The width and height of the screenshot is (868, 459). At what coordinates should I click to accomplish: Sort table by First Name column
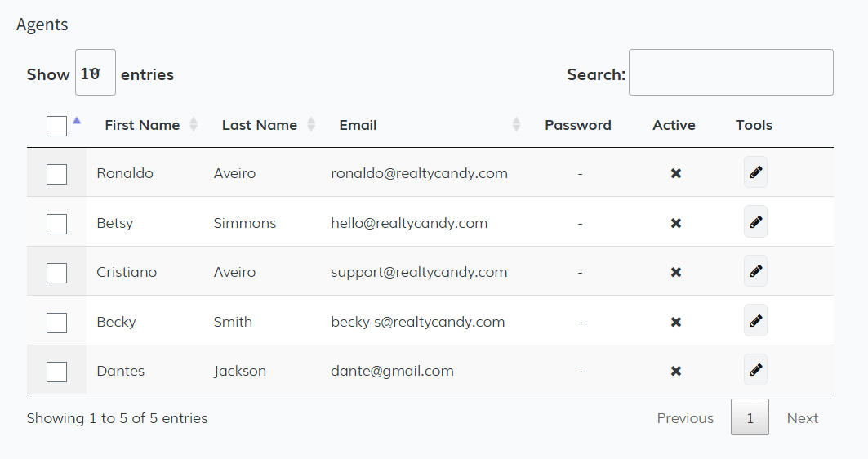click(142, 125)
